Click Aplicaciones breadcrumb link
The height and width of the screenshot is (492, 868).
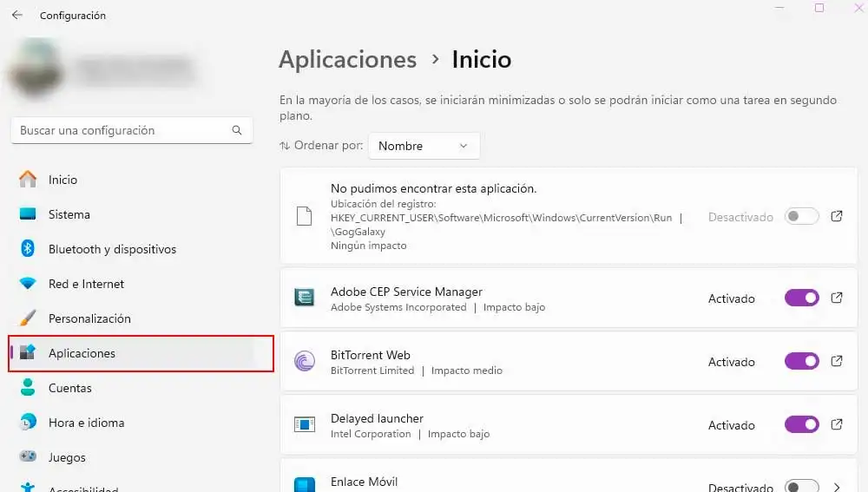tap(348, 60)
